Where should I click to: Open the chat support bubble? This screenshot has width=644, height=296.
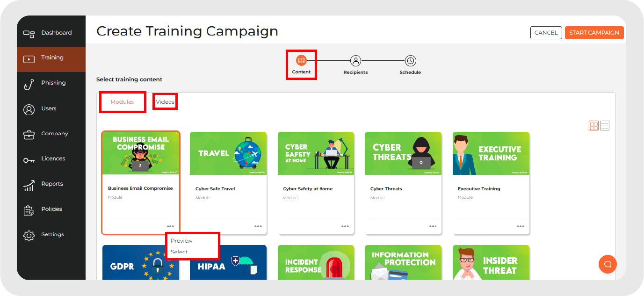pos(608,264)
